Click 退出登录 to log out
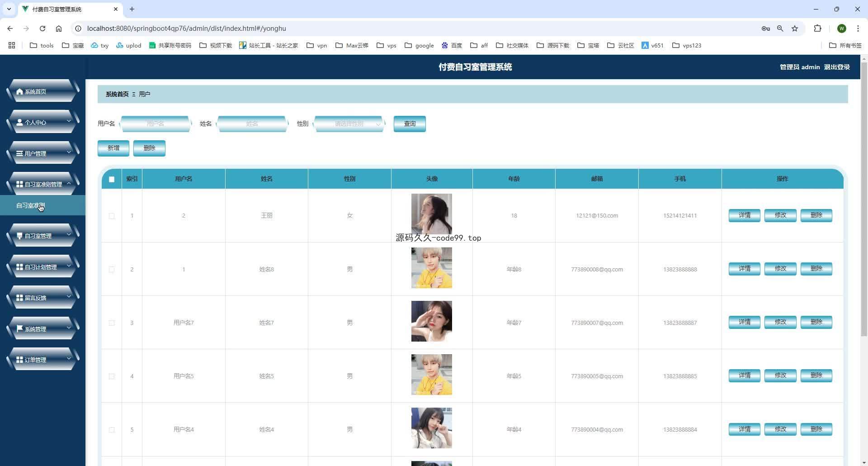 (x=837, y=67)
